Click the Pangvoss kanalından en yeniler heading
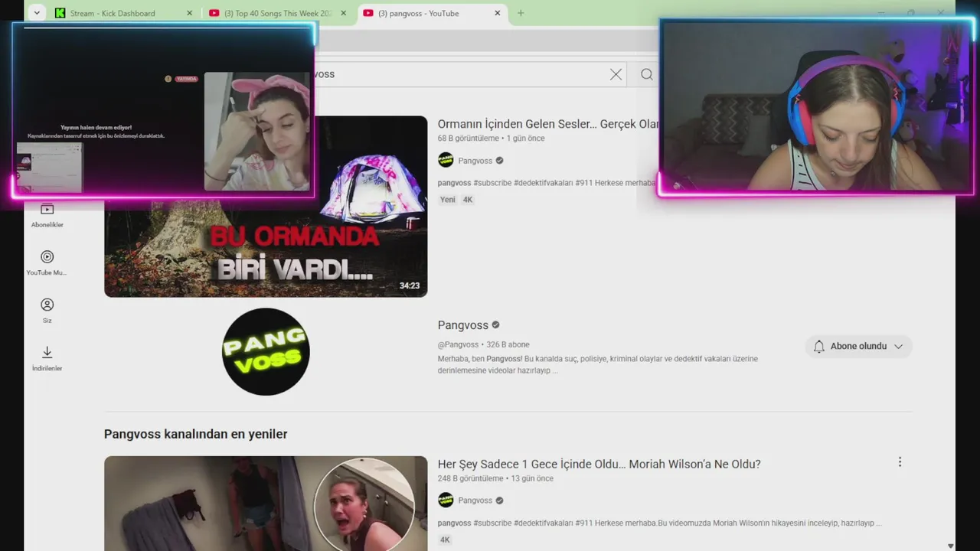 [196, 434]
